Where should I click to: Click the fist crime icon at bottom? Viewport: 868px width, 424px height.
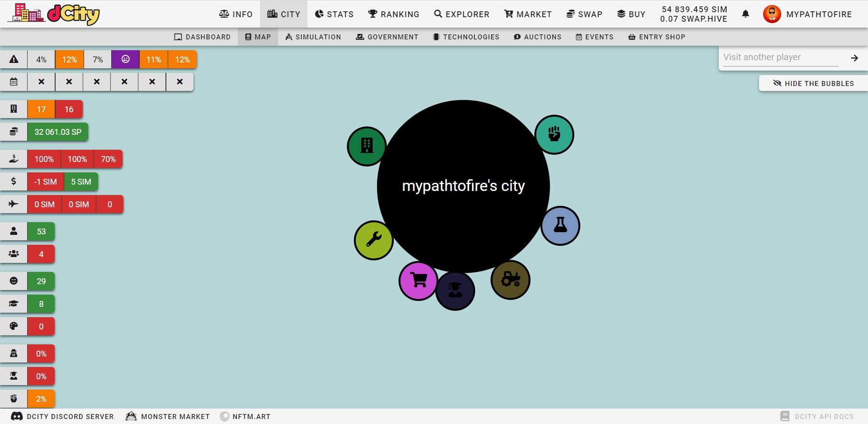pyautogui.click(x=14, y=399)
